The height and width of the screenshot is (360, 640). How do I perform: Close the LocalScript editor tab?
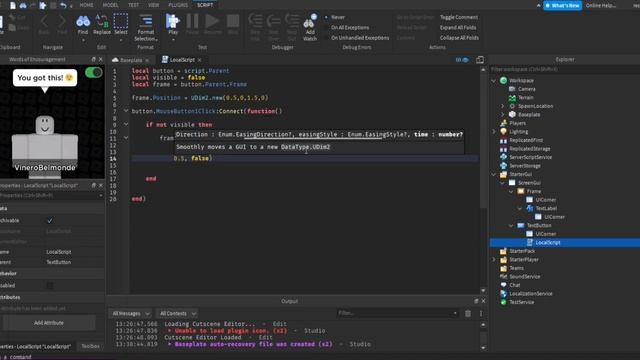[200, 60]
